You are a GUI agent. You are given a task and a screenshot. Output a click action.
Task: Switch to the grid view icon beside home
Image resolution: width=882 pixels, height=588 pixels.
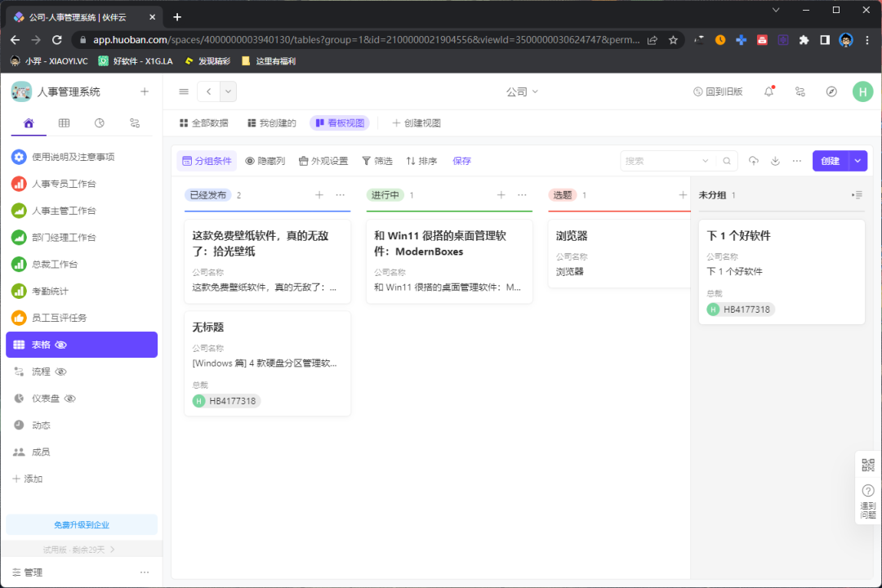64,122
